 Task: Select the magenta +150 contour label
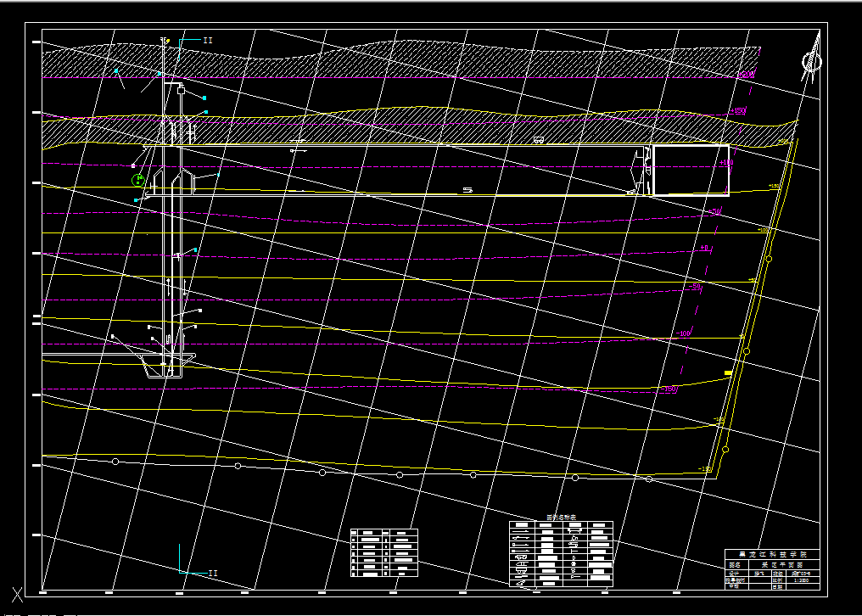pos(738,111)
